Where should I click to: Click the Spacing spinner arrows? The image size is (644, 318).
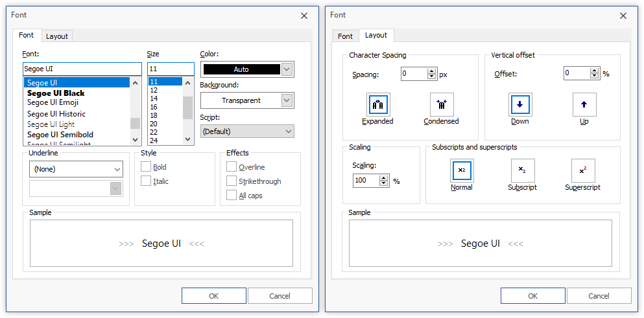click(x=431, y=74)
